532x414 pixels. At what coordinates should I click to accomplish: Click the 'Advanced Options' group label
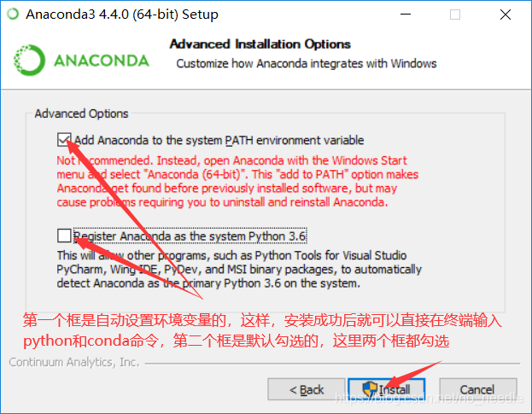[x=81, y=114]
